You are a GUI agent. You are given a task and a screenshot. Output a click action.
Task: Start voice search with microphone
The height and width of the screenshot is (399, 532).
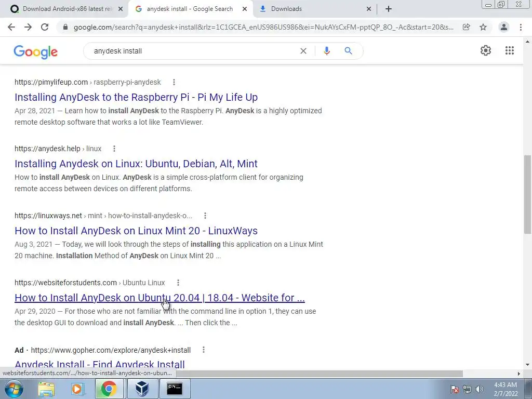point(327,51)
